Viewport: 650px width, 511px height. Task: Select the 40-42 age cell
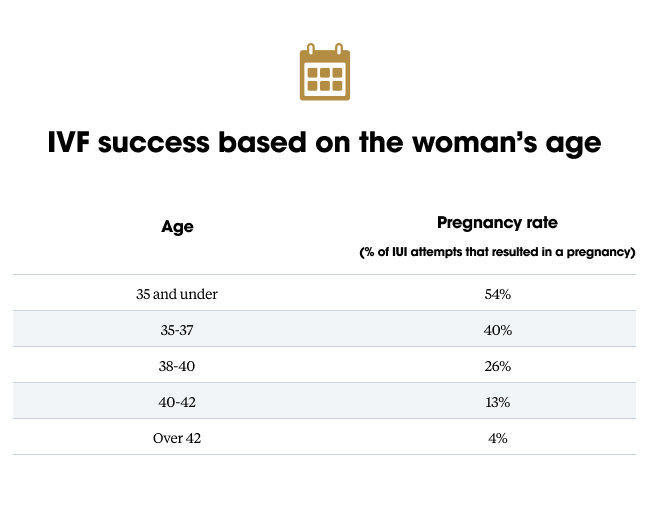(x=177, y=402)
